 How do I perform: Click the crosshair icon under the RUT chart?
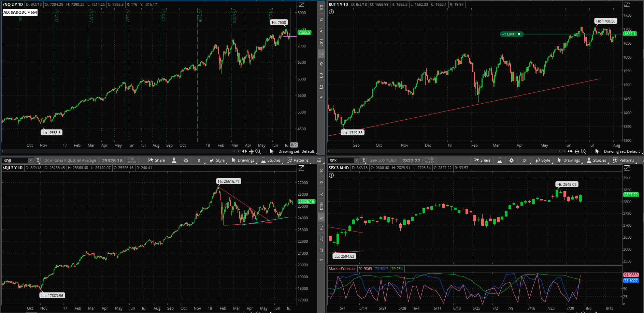tap(577, 151)
